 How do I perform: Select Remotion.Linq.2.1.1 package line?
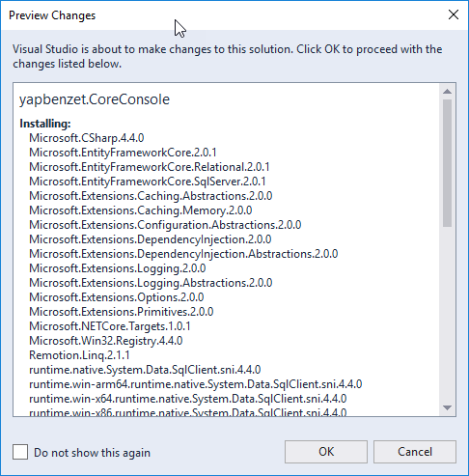(x=79, y=355)
